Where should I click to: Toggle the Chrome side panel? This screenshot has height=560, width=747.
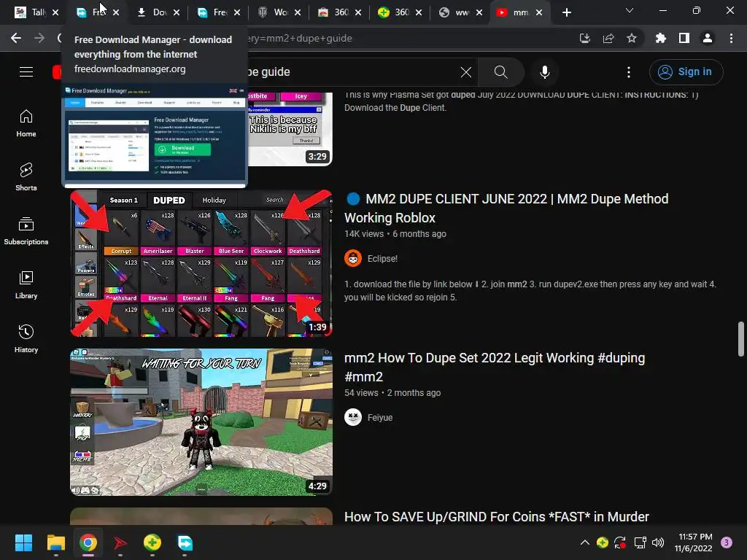pos(684,38)
